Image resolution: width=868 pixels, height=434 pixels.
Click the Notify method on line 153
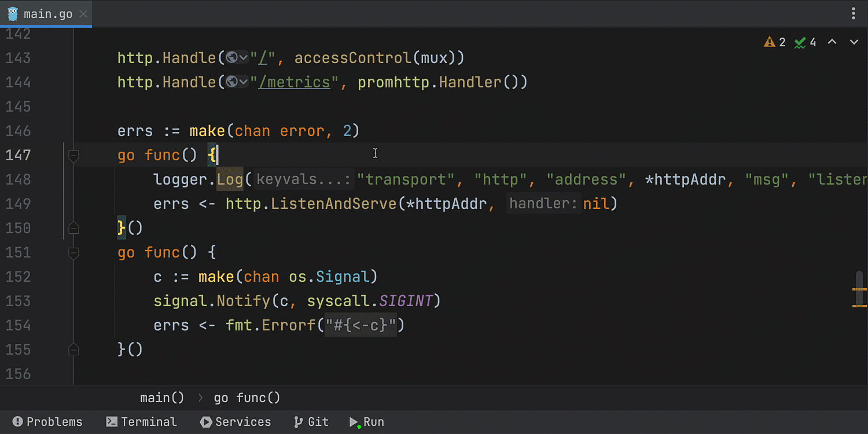pos(244,301)
